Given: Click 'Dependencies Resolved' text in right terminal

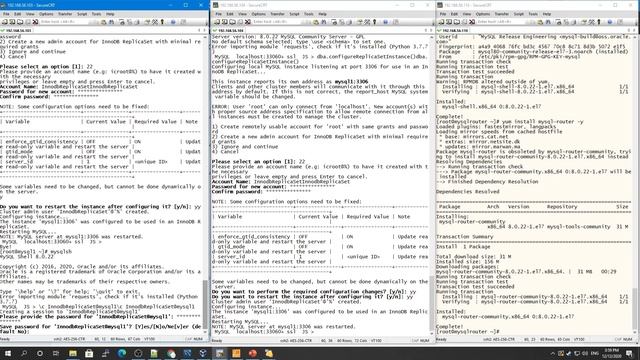Looking at the screenshot, I should coord(467,191).
